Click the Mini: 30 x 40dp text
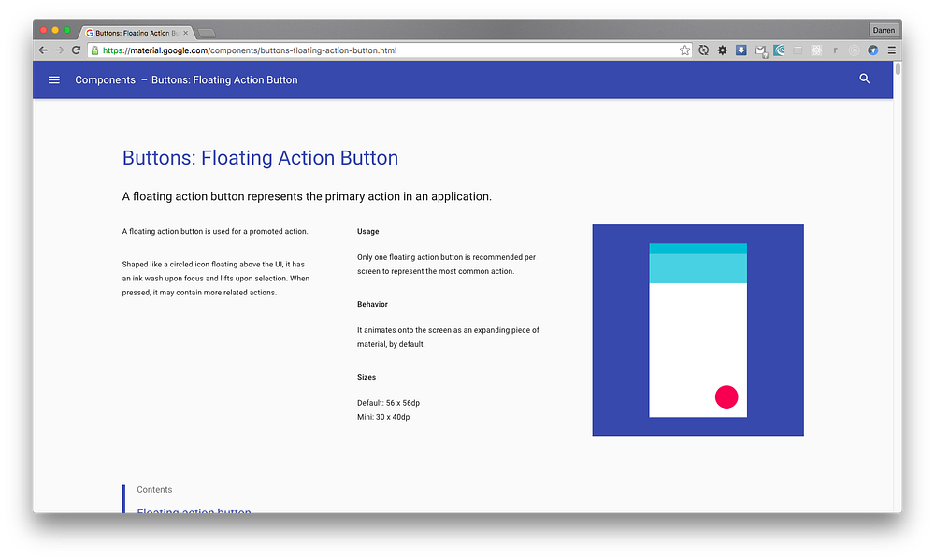The height and width of the screenshot is (560, 935). point(383,418)
